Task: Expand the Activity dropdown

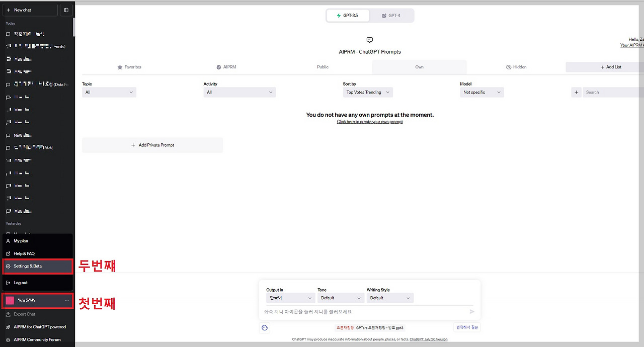Action: coord(239,93)
